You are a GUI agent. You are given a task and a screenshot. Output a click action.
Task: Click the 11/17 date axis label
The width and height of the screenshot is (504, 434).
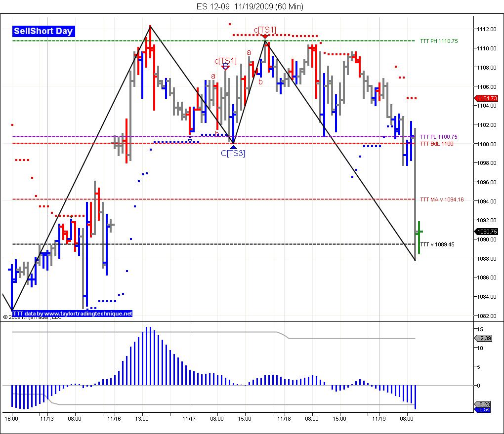[x=189, y=419]
